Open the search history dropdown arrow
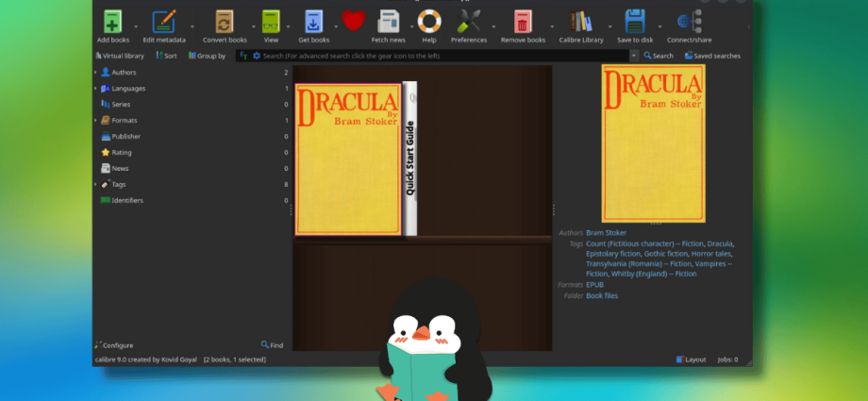Image resolution: width=868 pixels, height=401 pixels. click(x=634, y=56)
